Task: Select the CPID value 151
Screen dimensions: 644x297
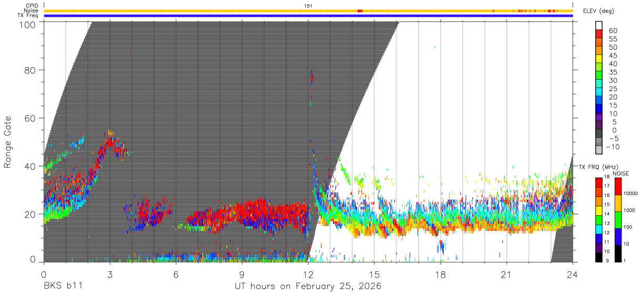Action: [x=308, y=6]
